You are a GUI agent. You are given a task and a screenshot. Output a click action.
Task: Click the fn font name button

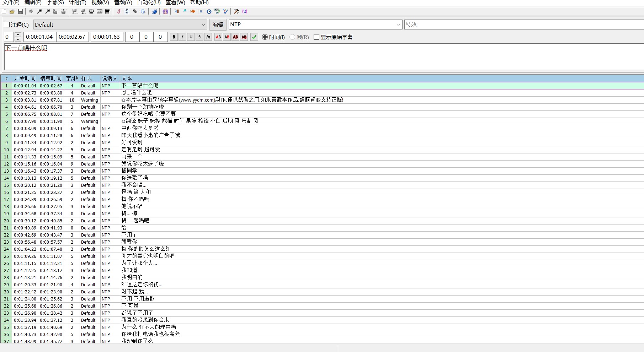(208, 37)
